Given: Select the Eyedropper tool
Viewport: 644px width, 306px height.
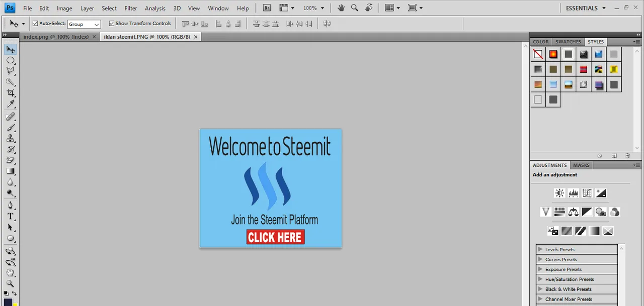Looking at the screenshot, I should 10,104.
